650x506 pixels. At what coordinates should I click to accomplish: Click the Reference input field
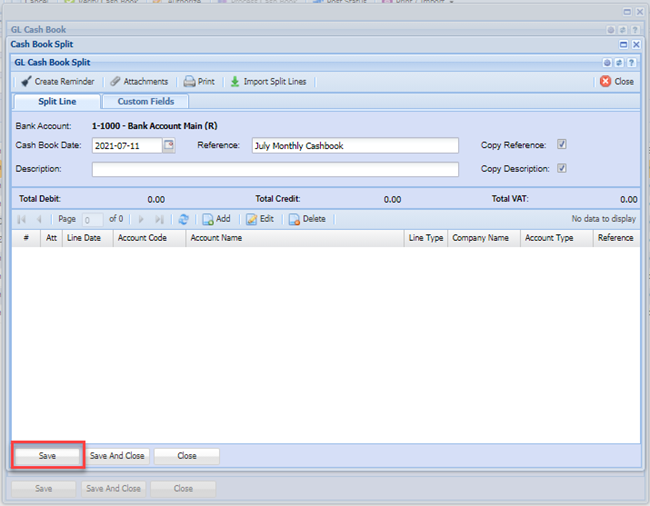(x=354, y=146)
